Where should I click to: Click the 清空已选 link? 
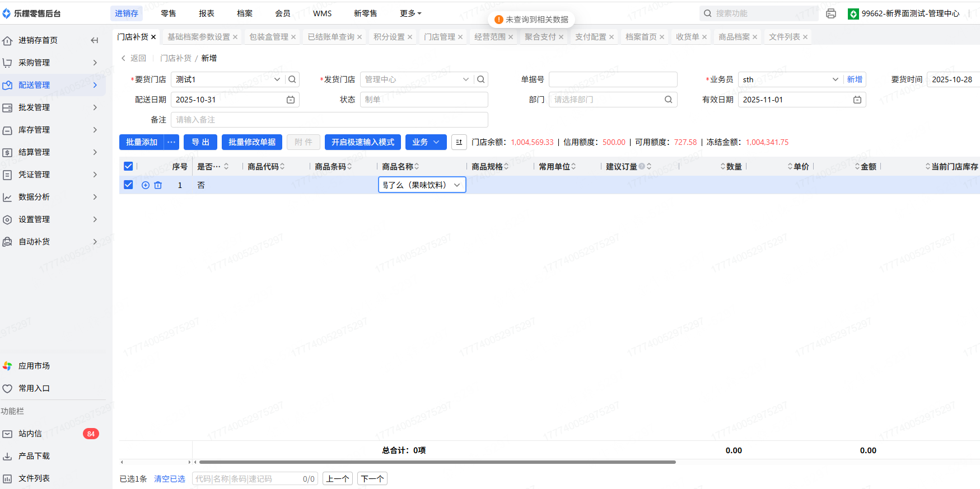(170, 479)
